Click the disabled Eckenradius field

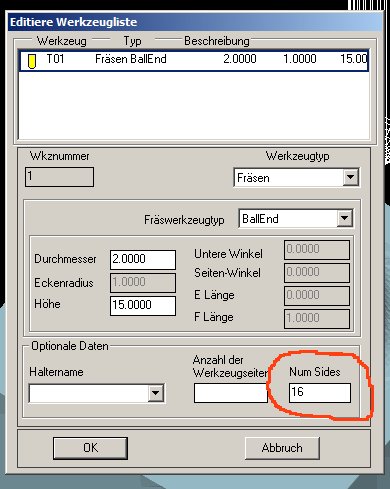(x=143, y=283)
